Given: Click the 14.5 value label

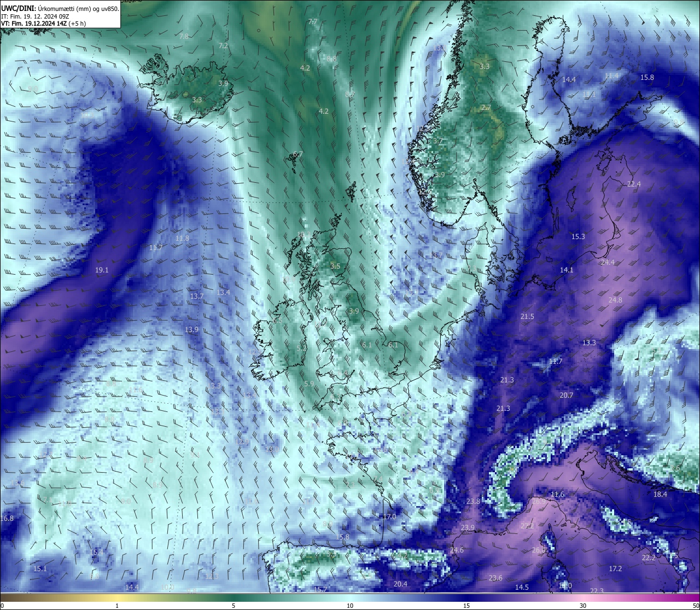Looking at the screenshot, I should click(522, 587).
